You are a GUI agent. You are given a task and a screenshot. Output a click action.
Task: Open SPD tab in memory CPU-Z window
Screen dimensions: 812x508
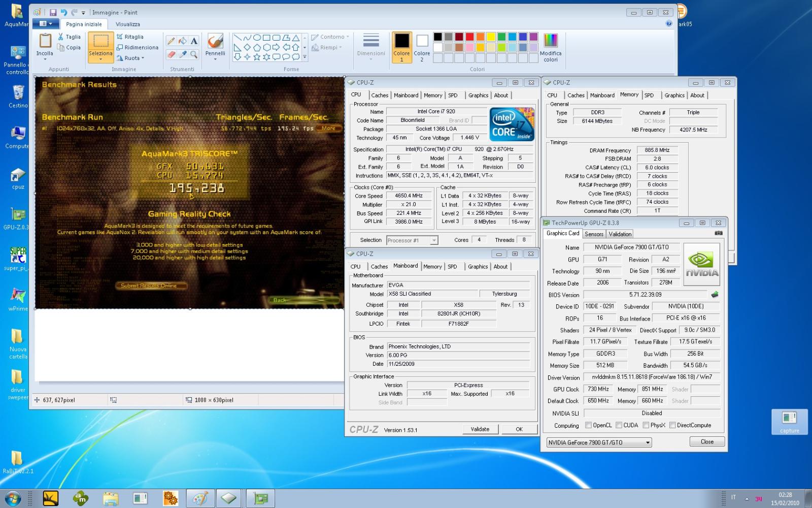point(649,95)
